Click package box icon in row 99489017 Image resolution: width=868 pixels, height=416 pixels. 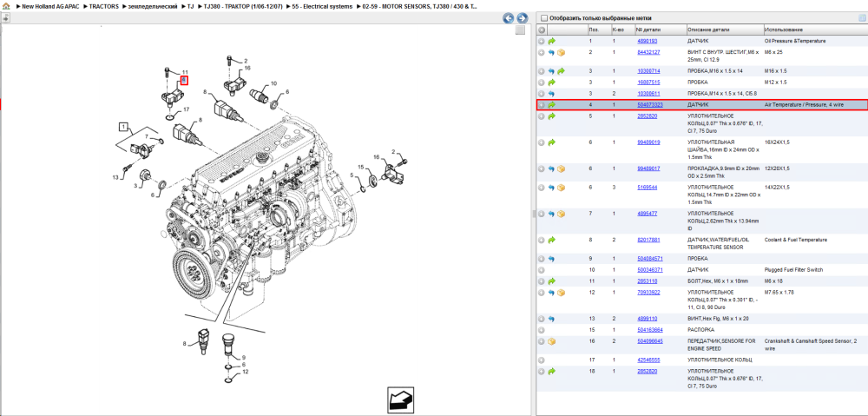point(561,169)
